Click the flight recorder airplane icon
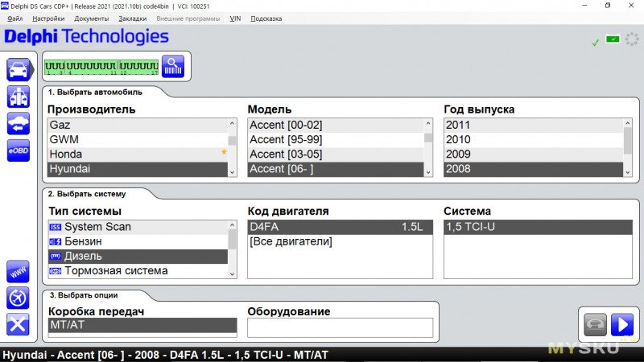The width and height of the screenshot is (644, 362). coord(18,298)
